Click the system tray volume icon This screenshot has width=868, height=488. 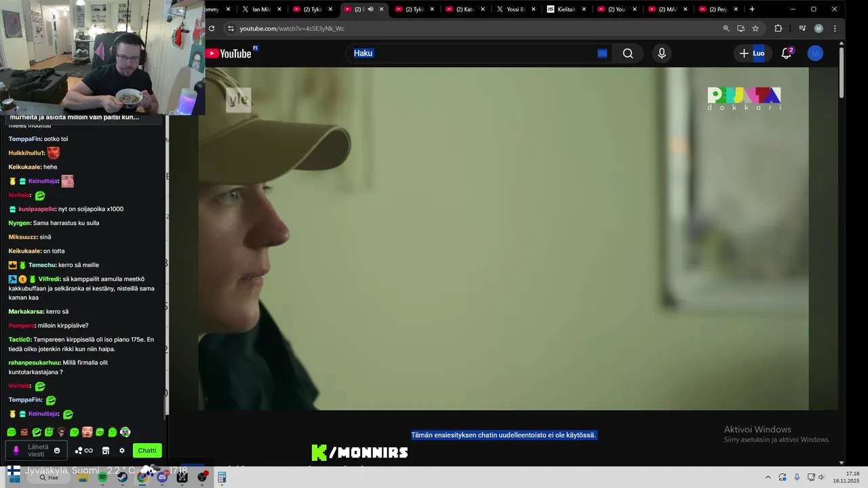tap(821, 477)
